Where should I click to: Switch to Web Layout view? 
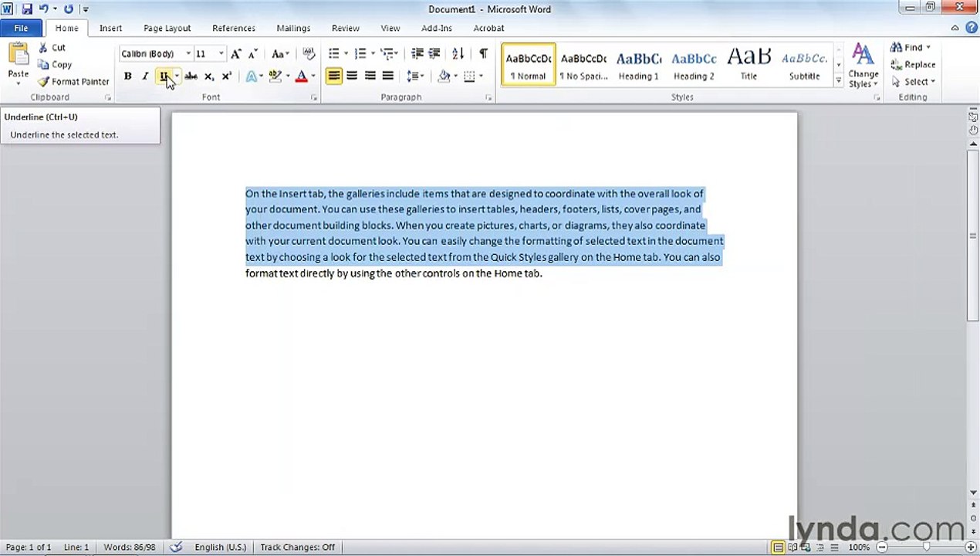click(806, 548)
